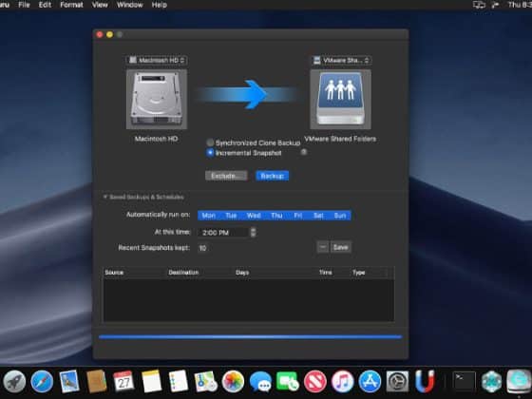Open the magnet app in dock
Image resolution: width=532 pixels, height=399 pixels.
click(x=425, y=381)
